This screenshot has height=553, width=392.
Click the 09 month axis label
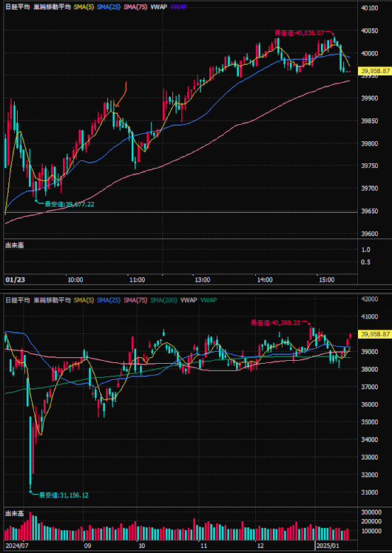[87, 545]
